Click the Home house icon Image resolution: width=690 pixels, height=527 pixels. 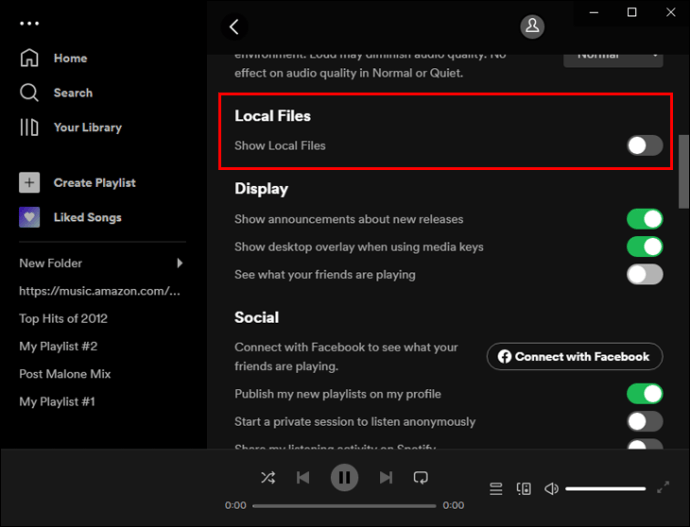tap(29, 58)
